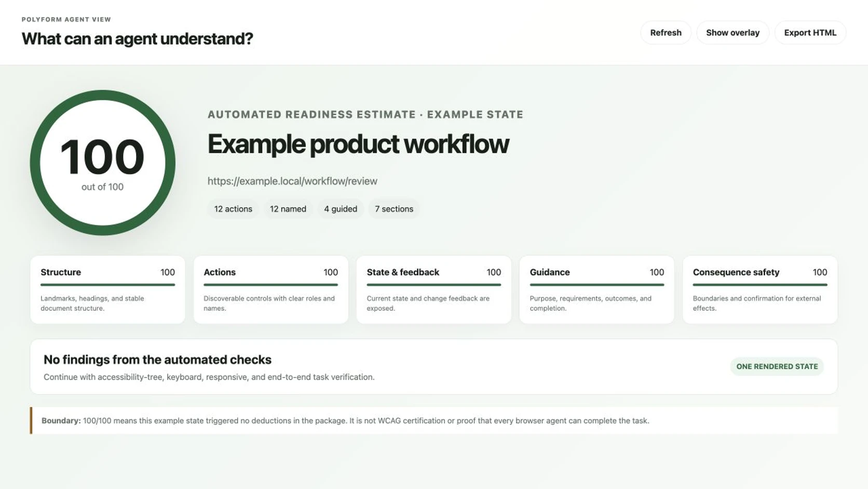868x489 pixels.
Task: Toggle the Show overlay button
Action: [x=733, y=33]
